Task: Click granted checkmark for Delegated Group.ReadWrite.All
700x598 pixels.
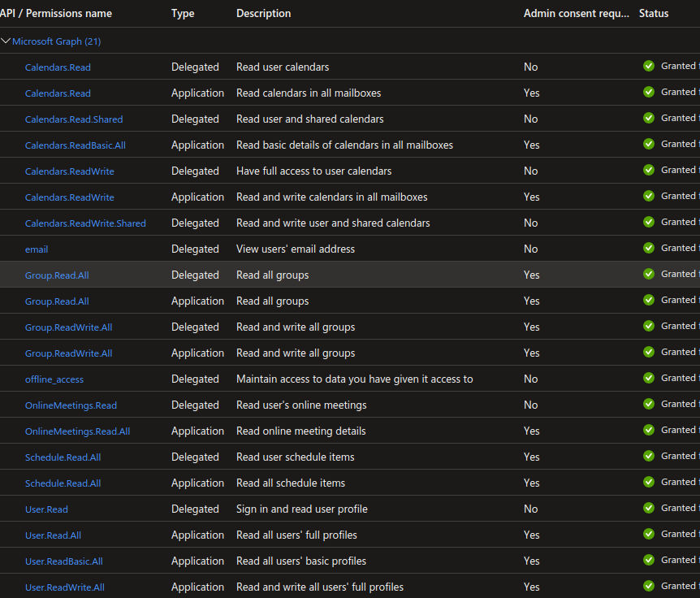Action: pyautogui.click(x=649, y=326)
